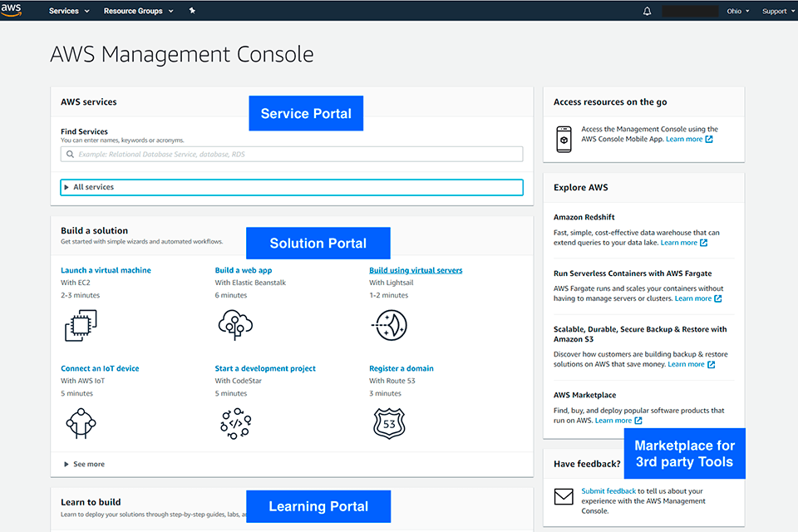
Task: Click external link icon beside Fargate Learn more
Action: tap(718, 299)
